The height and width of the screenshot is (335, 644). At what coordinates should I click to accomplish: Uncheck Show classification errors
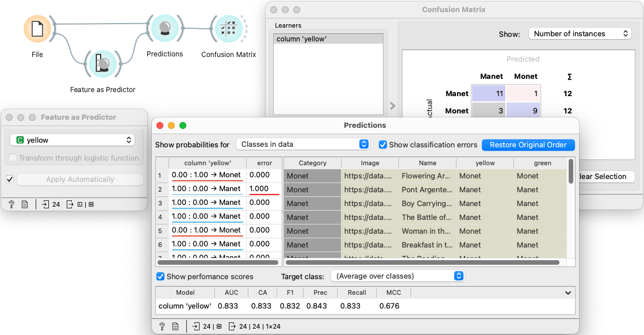click(383, 144)
